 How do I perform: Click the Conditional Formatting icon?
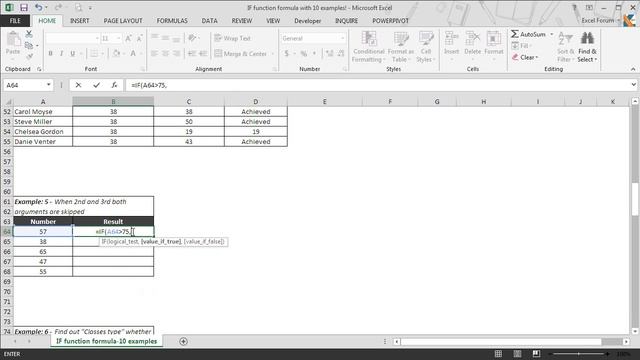click(x=369, y=39)
